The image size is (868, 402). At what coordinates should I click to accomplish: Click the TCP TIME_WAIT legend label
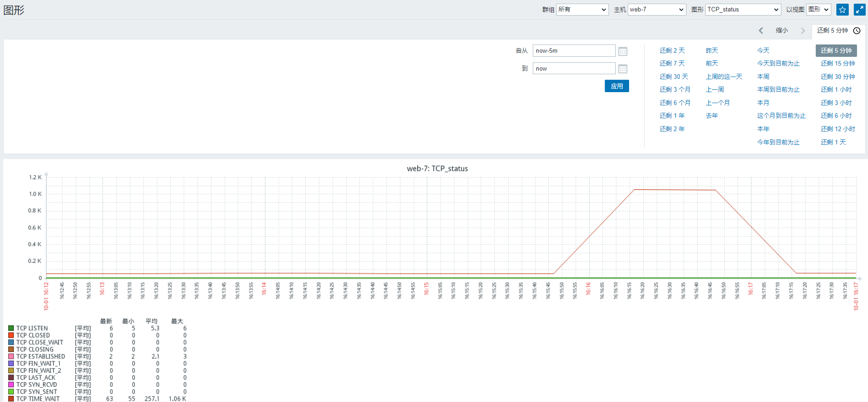38,399
